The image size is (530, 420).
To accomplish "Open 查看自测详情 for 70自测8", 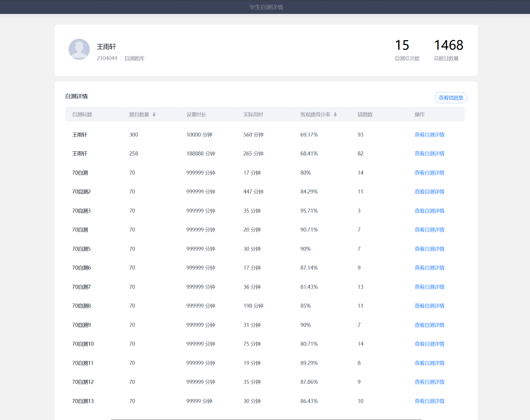I will point(429,306).
